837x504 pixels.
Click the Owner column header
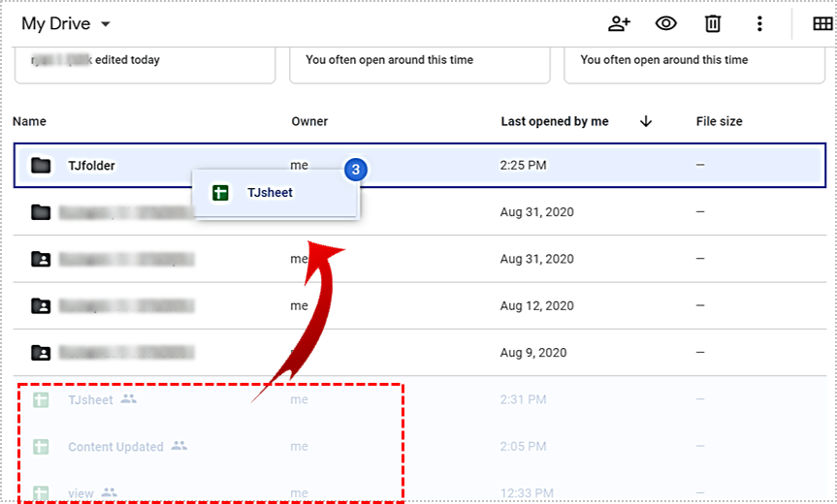pos(309,121)
